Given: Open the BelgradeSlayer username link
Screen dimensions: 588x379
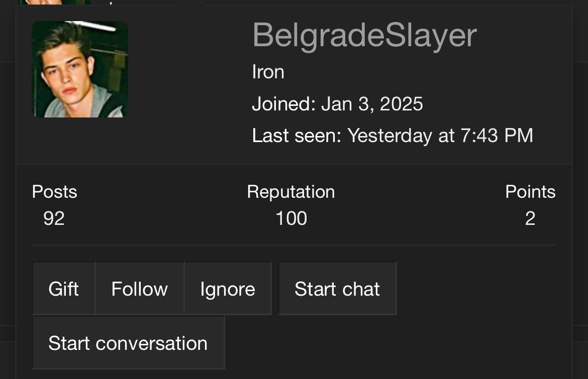Looking at the screenshot, I should [364, 35].
